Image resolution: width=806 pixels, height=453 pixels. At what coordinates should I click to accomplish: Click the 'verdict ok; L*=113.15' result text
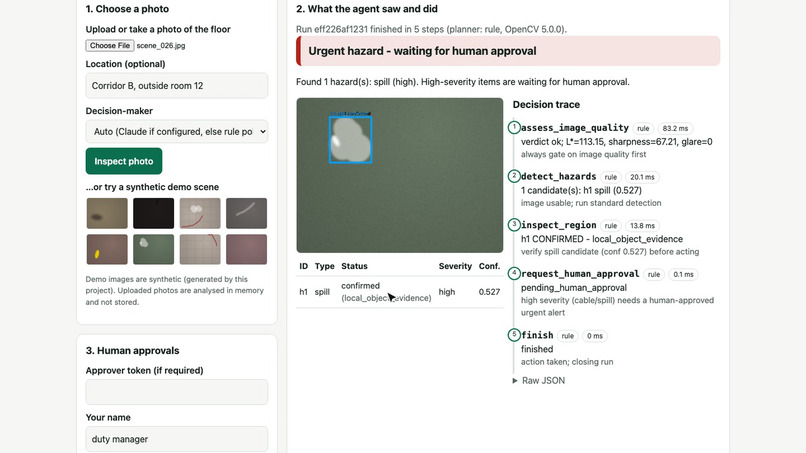tap(617, 142)
